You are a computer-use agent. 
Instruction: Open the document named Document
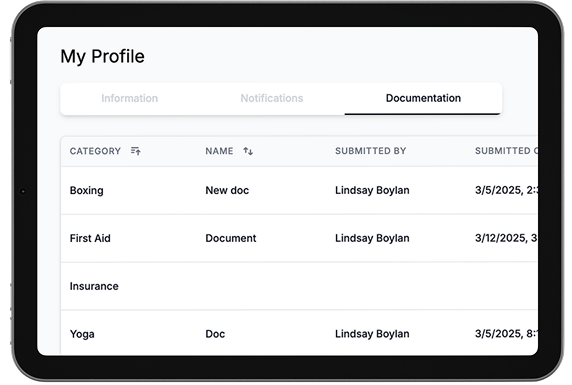tap(231, 238)
